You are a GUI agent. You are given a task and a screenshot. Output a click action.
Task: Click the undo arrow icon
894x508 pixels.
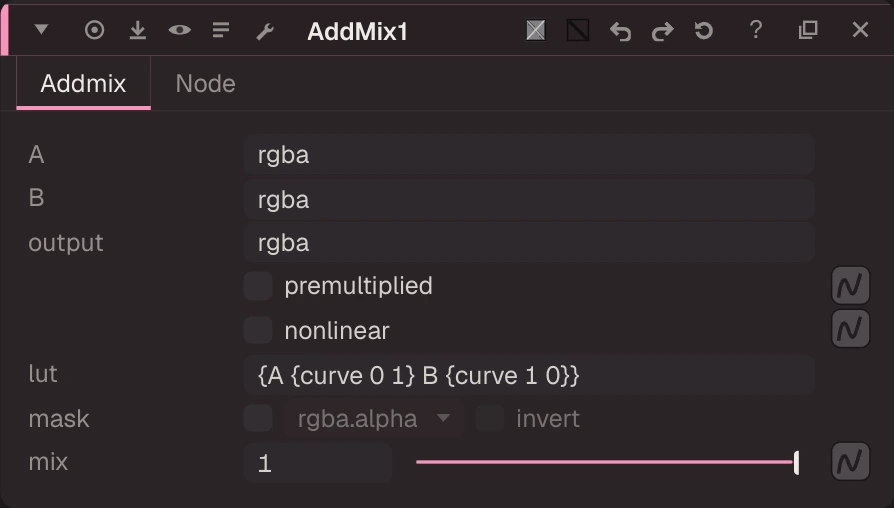(620, 31)
